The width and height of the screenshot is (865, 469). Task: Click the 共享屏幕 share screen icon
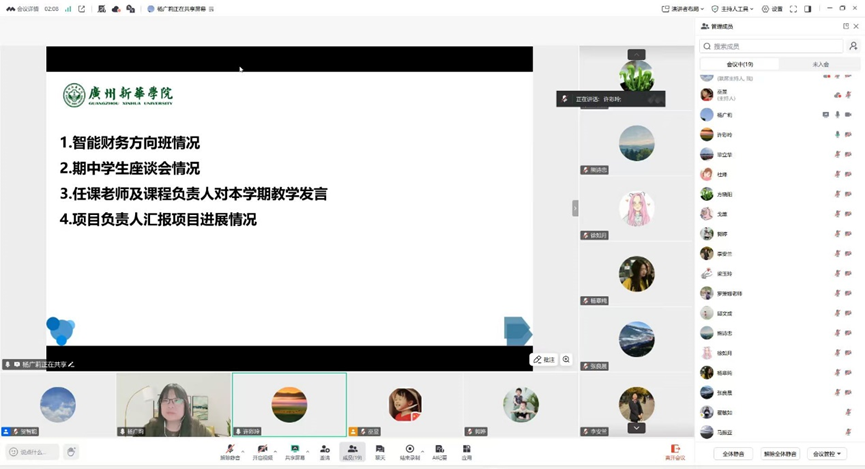click(294, 449)
